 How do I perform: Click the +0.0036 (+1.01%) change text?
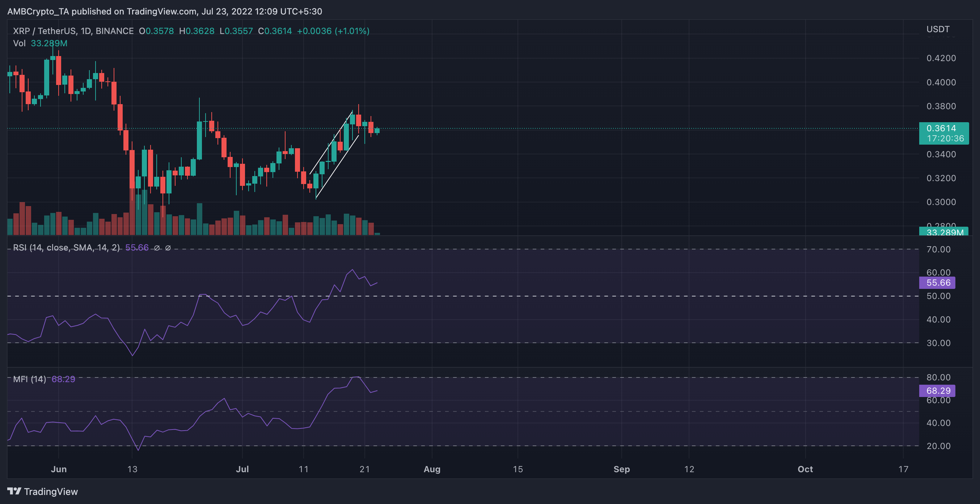pos(333,31)
